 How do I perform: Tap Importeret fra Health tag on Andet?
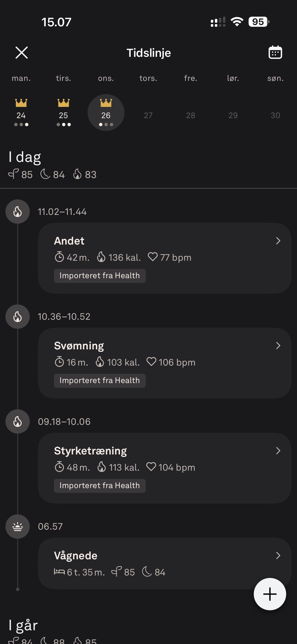coord(100,276)
